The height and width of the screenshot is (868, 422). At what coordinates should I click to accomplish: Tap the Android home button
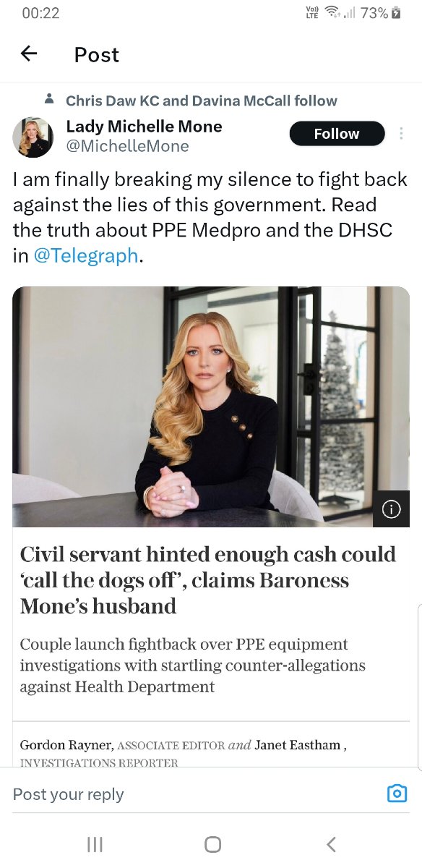pos(212,844)
